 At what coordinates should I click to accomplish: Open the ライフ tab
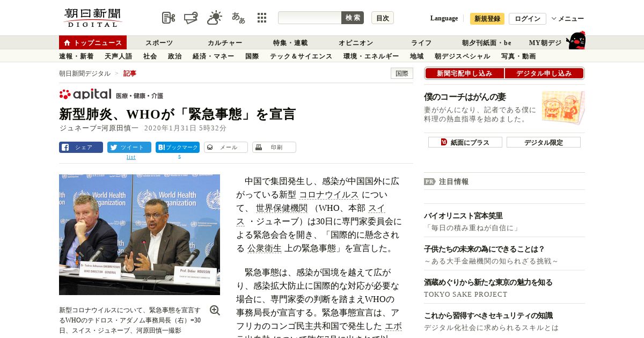(x=421, y=42)
